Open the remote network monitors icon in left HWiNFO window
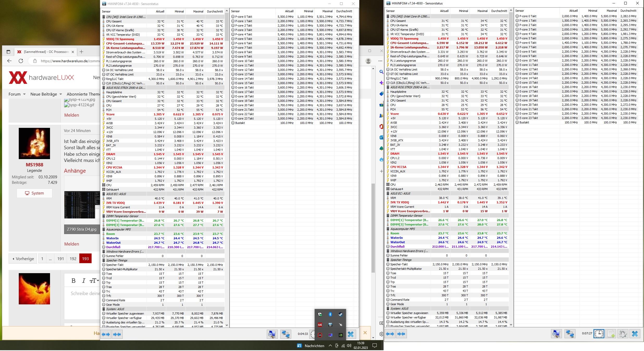The height and width of the screenshot is (351, 644). click(x=286, y=334)
